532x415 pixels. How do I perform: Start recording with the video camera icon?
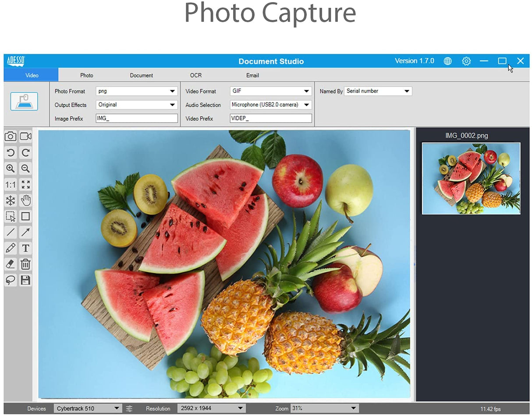coord(25,137)
